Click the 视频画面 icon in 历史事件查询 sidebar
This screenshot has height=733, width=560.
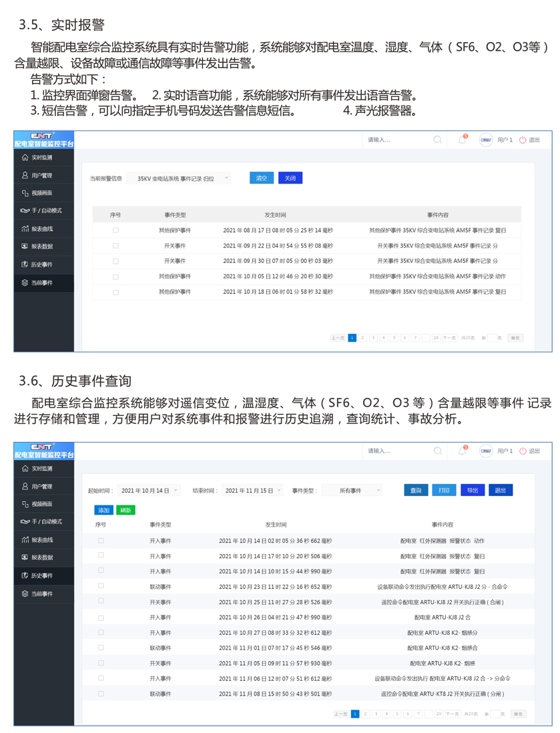pyautogui.click(x=25, y=504)
